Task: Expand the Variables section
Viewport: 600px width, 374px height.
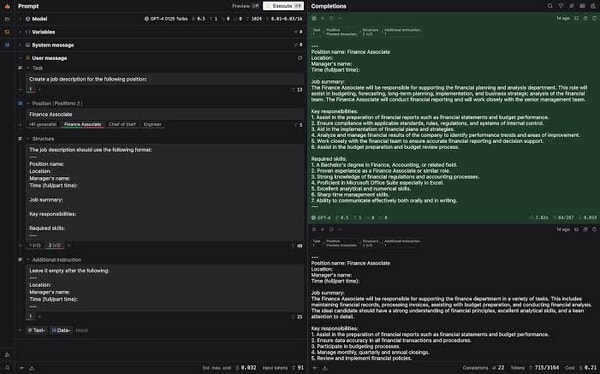Action: point(20,32)
